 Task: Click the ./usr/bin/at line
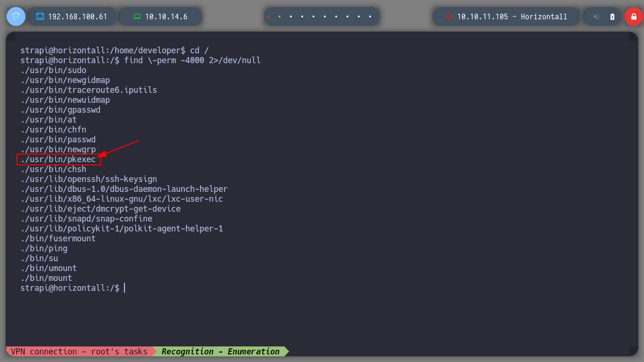click(49, 120)
